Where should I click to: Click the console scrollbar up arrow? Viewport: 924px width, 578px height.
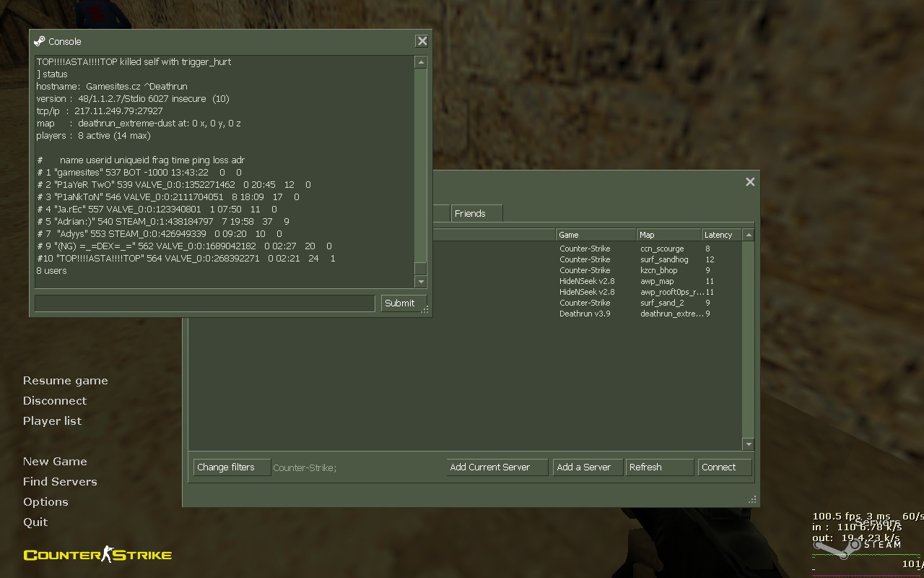click(421, 63)
